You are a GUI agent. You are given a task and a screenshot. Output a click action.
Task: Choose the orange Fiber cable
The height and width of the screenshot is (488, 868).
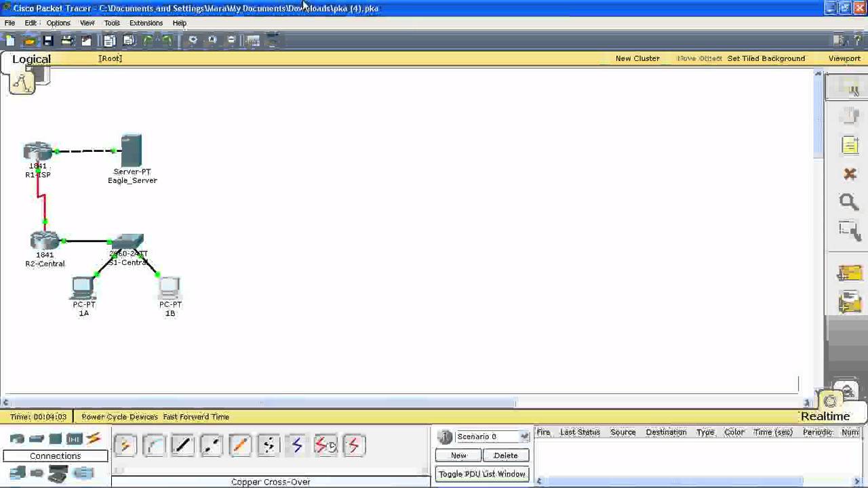pos(239,445)
